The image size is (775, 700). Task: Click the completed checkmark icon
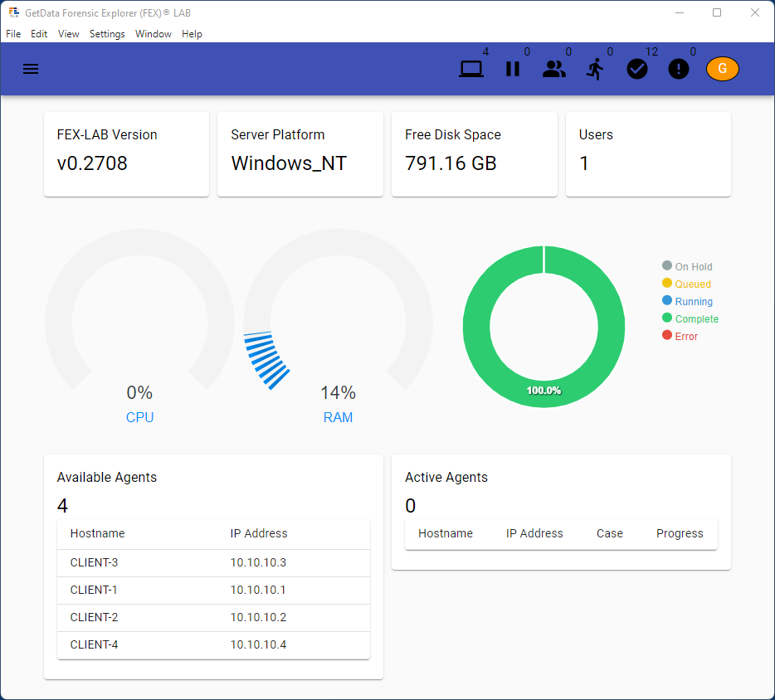click(637, 69)
